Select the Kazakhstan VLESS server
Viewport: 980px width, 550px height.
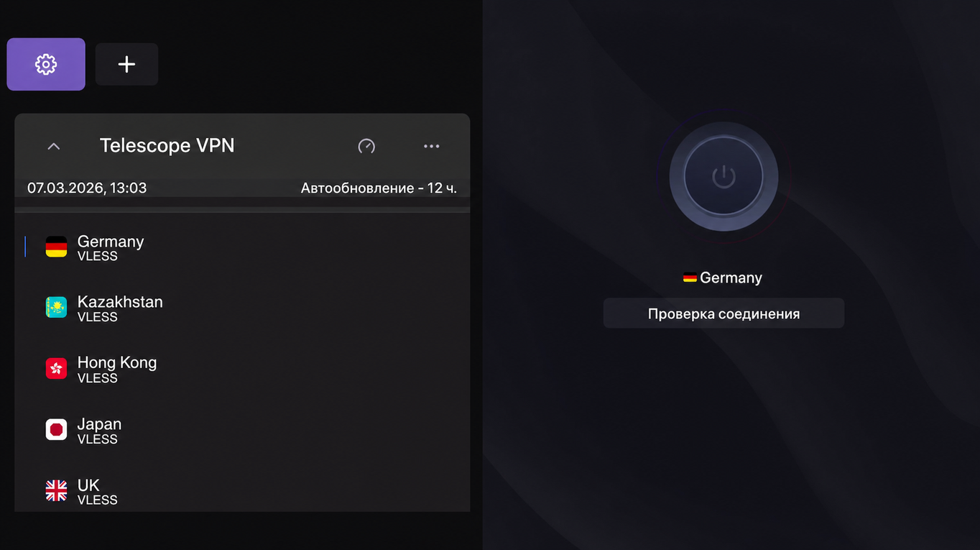point(242,308)
